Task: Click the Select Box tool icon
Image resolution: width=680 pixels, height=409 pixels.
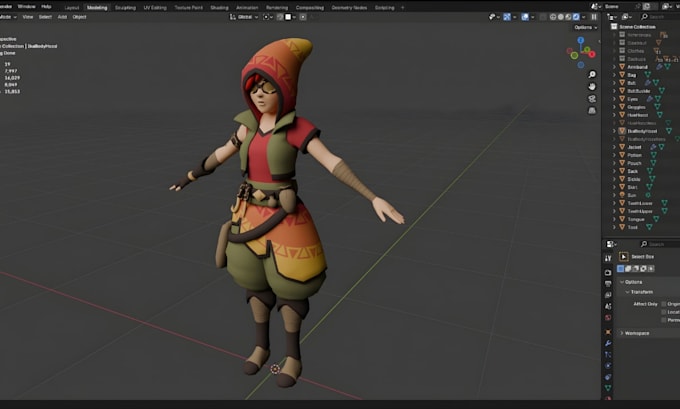Action: 624,257
